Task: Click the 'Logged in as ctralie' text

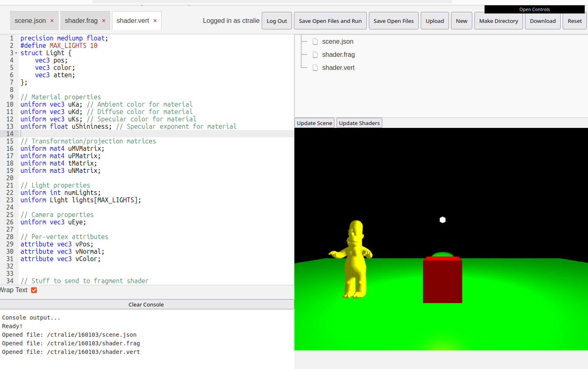Action: [x=231, y=21]
